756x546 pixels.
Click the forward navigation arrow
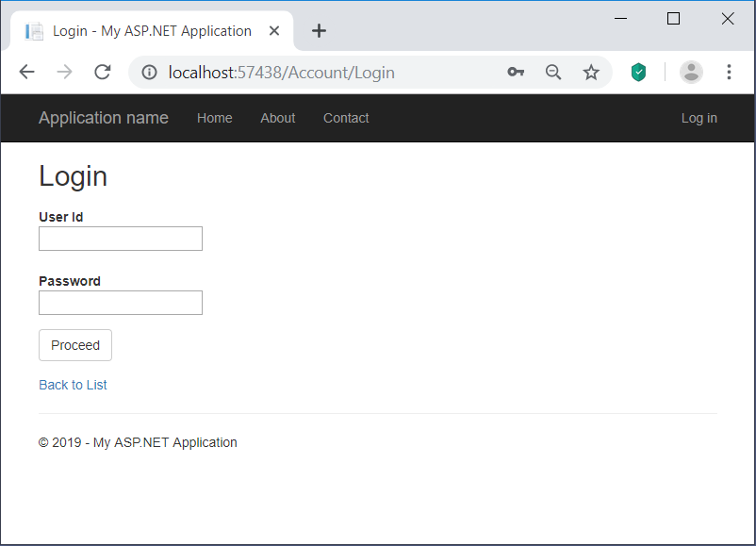(x=64, y=72)
